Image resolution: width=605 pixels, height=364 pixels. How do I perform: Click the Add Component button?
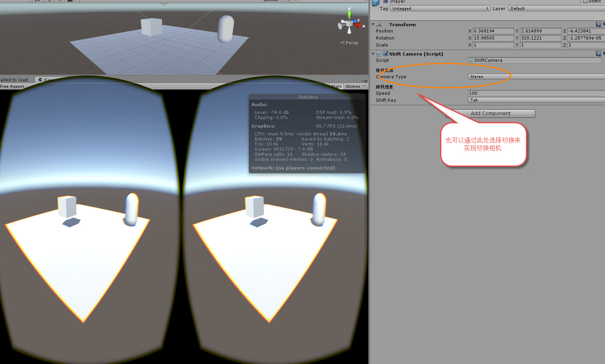coord(490,114)
